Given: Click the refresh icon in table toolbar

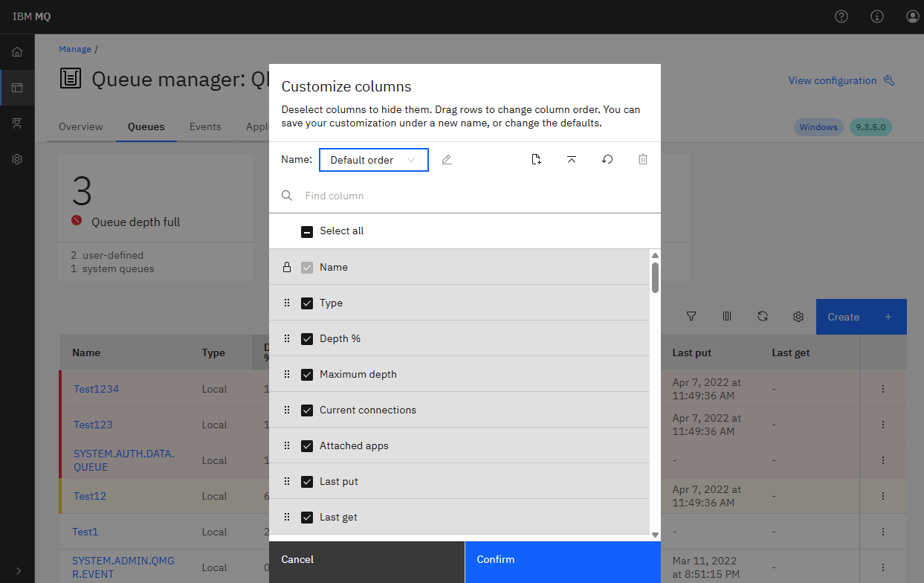Looking at the screenshot, I should (763, 317).
